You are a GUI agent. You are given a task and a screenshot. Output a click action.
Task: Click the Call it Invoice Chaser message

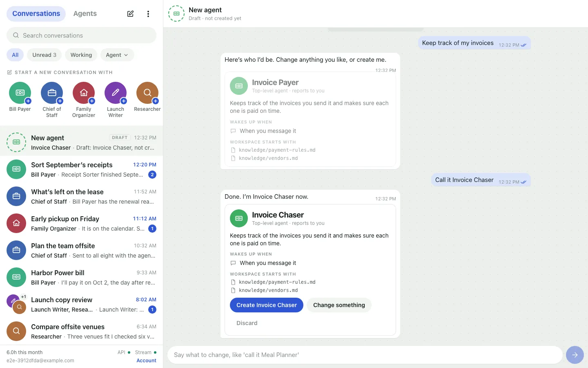pyautogui.click(x=481, y=180)
